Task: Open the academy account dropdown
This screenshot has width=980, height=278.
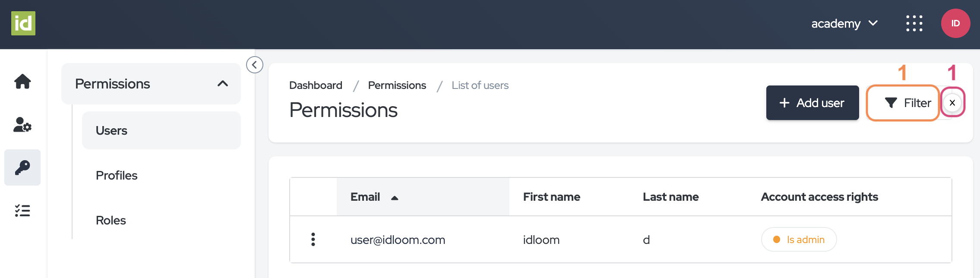Action: 844,23
